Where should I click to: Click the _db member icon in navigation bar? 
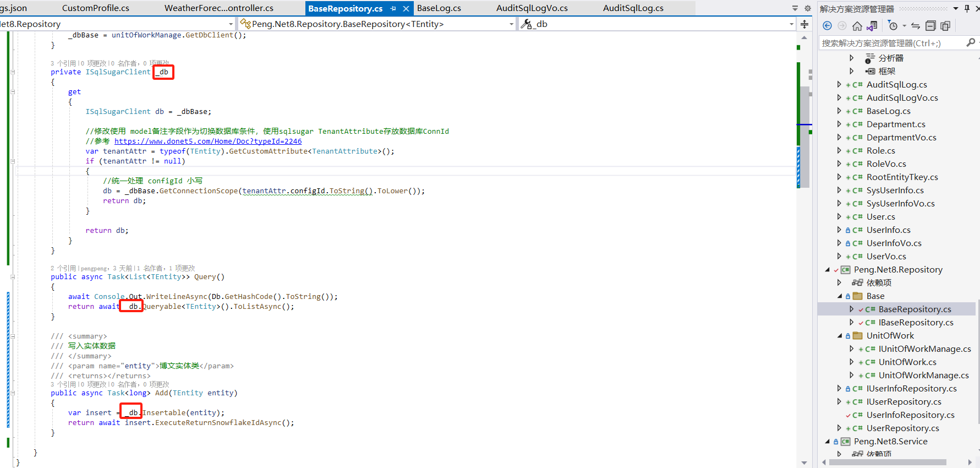pos(527,24)
